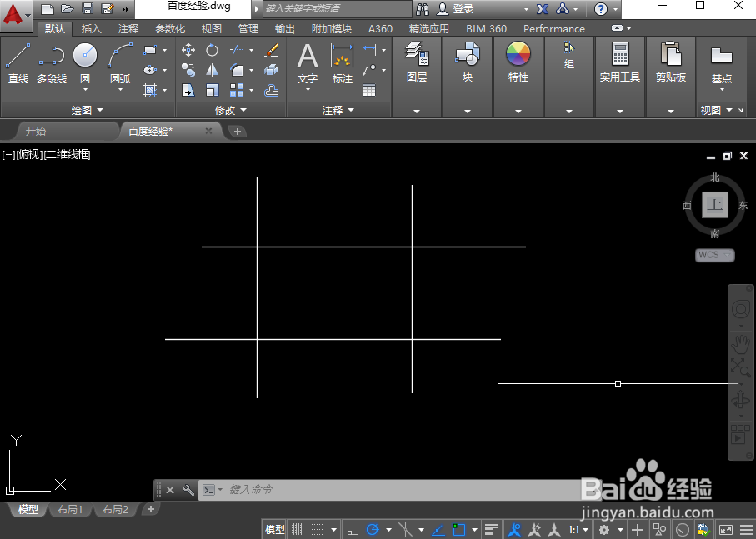Select the Erase tool

click(271, 50)
